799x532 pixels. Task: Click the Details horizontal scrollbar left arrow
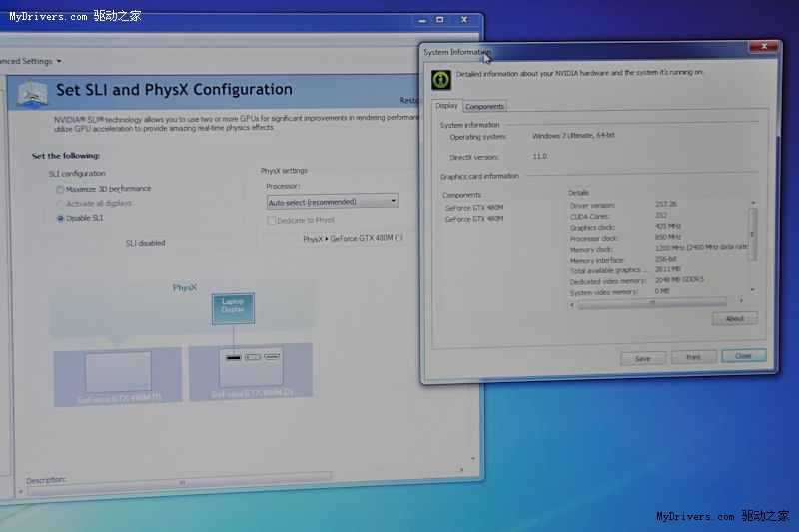click(572, 305)
